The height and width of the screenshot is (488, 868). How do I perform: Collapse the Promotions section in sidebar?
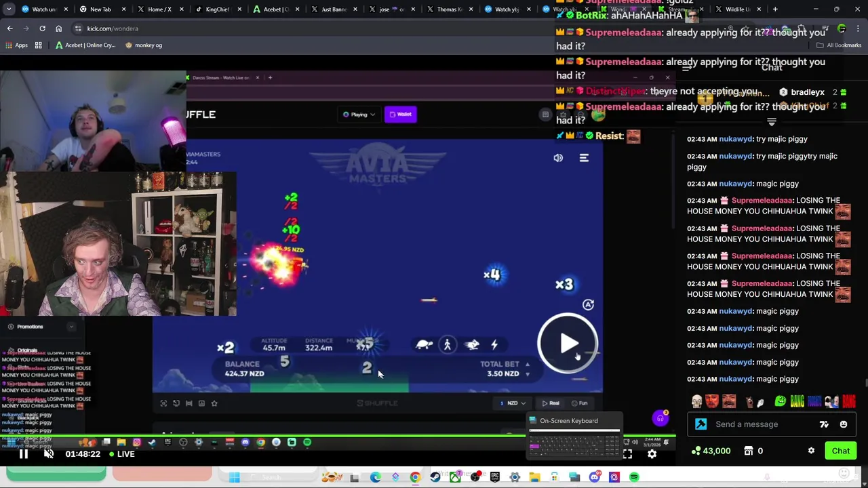tap(71, 327)
